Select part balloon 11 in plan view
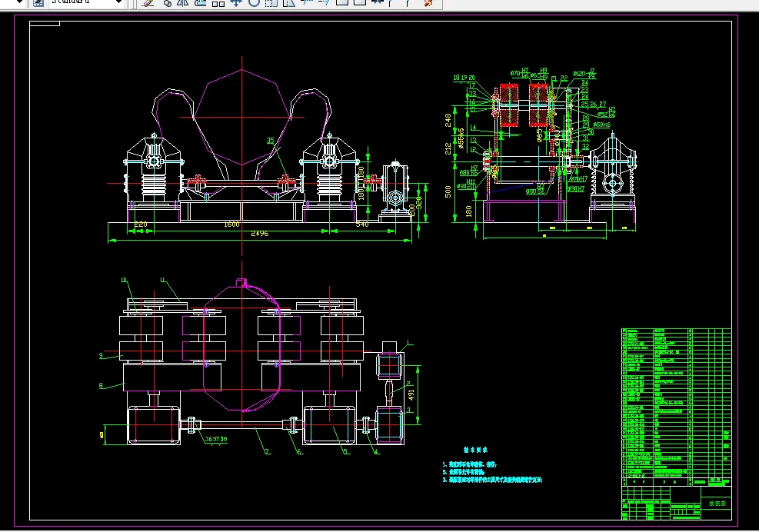Image resolution: width=759 pixels, height=532 pixels. point(163,281)
